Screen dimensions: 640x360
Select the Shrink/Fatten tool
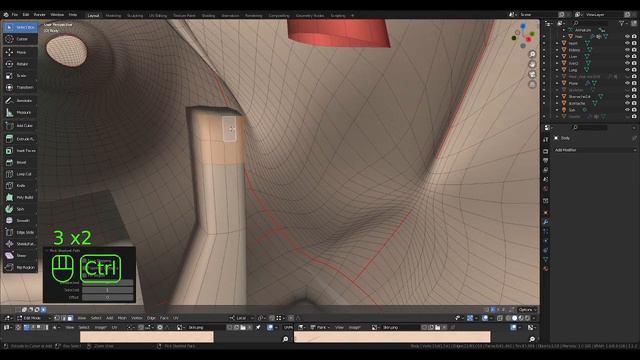(x=20, y=244)
